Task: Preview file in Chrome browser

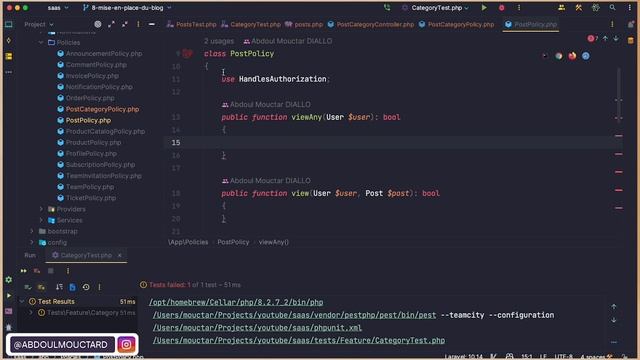Action: [x=558, y=56]
